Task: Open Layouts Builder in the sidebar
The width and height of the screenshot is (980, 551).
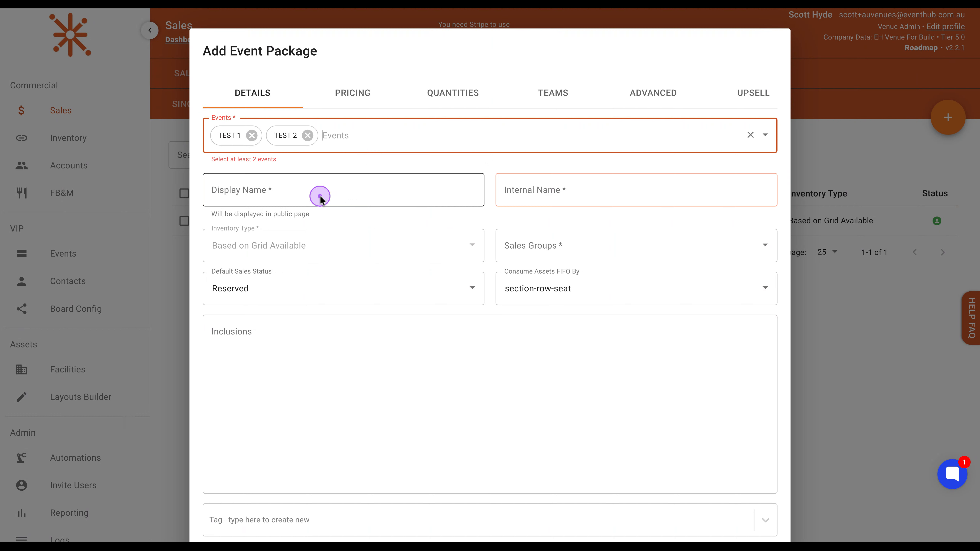Action: tap(81, 397)
